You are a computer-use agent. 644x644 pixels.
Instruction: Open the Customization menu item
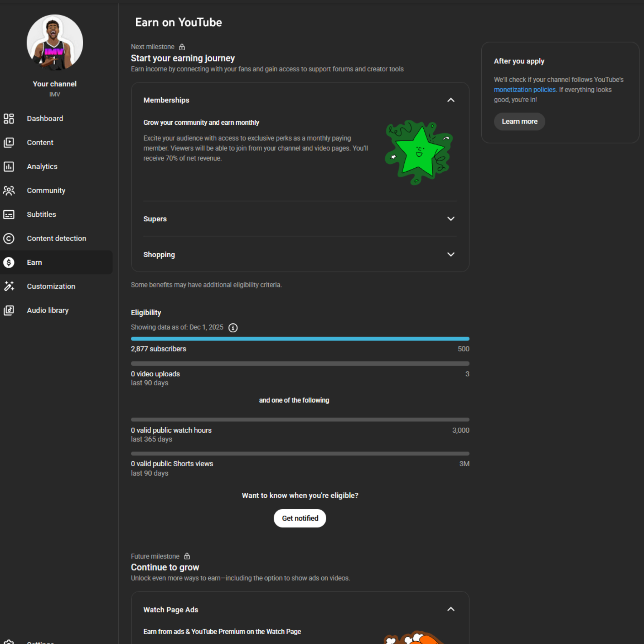(x=51, y=286)
